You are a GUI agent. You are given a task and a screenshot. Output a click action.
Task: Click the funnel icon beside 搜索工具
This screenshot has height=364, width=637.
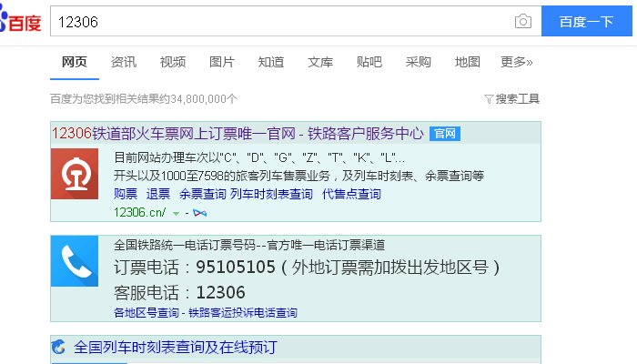tap(489, 98)
